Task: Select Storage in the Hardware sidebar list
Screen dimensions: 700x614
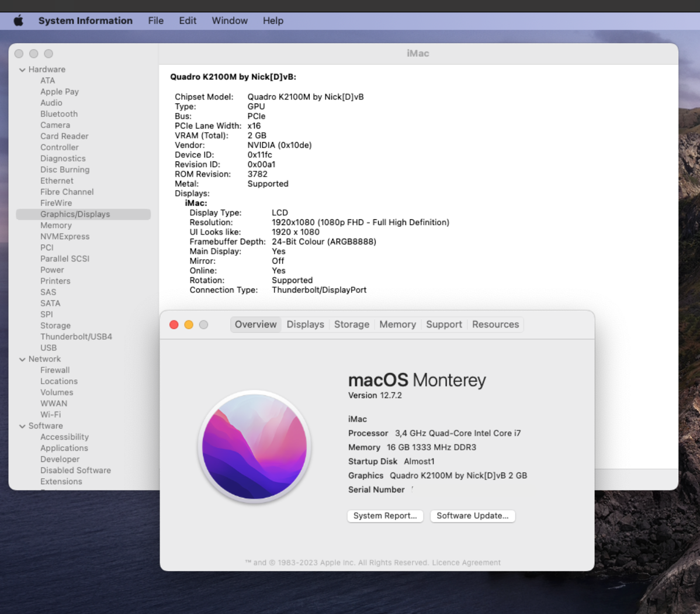Action: pyautogui.click(x=56, y=326)
